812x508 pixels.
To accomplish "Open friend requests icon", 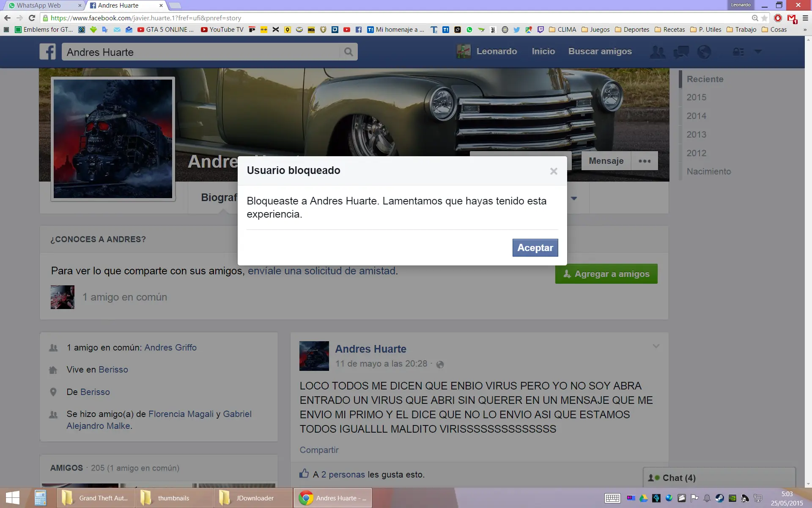I will pyautogui.click(x=657, y=52).
